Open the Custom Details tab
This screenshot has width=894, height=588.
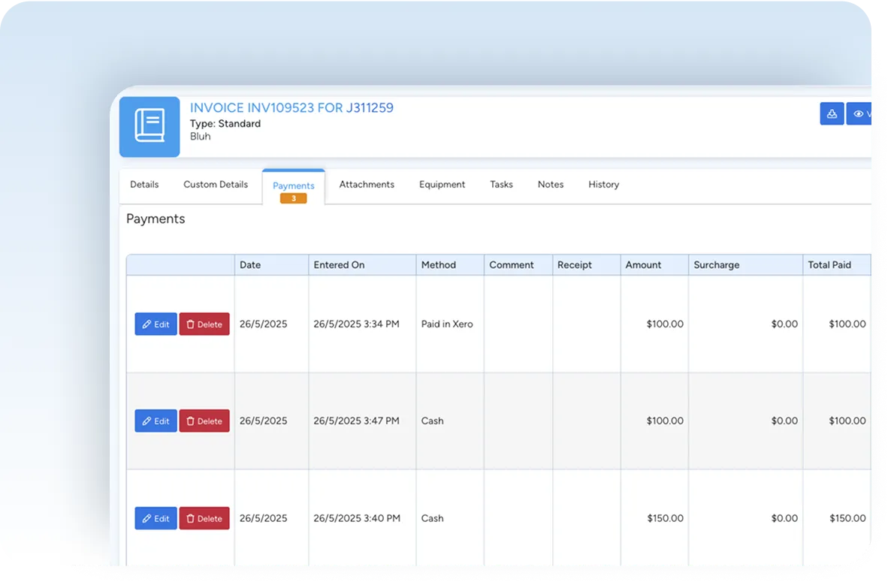point(216,185)
